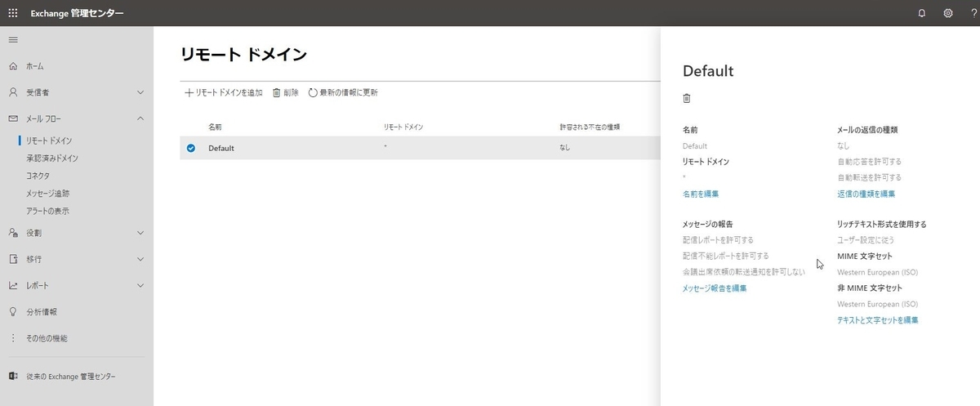Click 自動応答を許可する text
The width and height of the screenshot is (980, 406).
(869, 162)
